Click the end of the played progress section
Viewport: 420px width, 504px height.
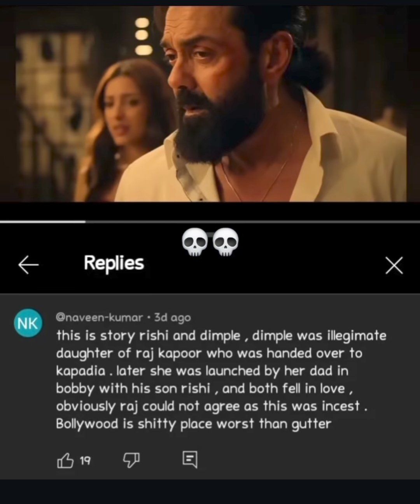[x=85, y=222]
